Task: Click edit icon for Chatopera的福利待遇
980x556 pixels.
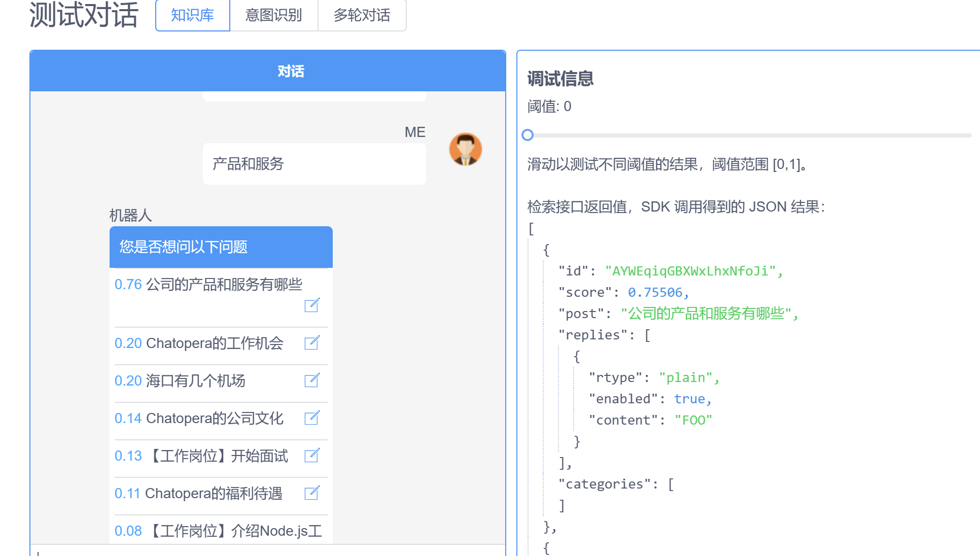Action: pyautogui.click(x=312, y=493)
